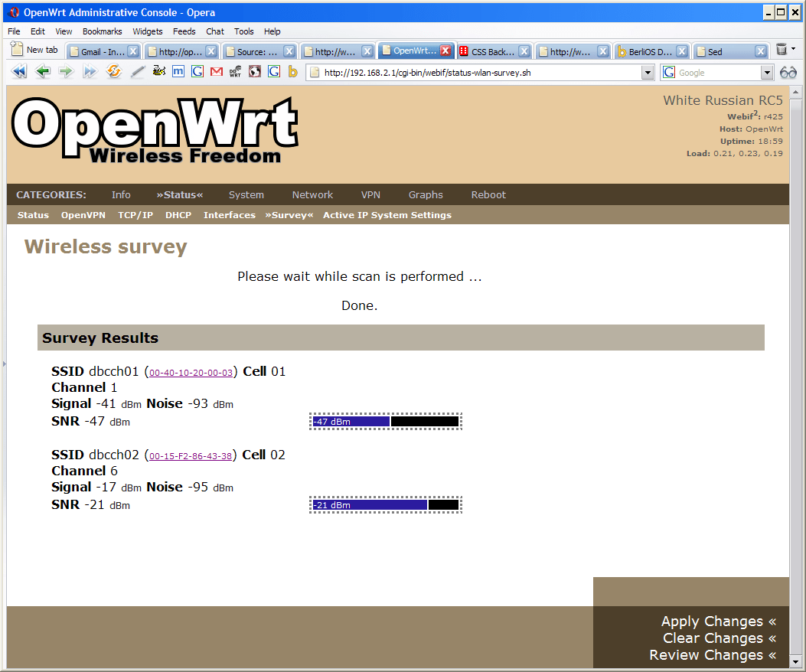Viewport: 806px width, 672px height.
Task: Reload the wireless survey page
Action: pos(113,71)
